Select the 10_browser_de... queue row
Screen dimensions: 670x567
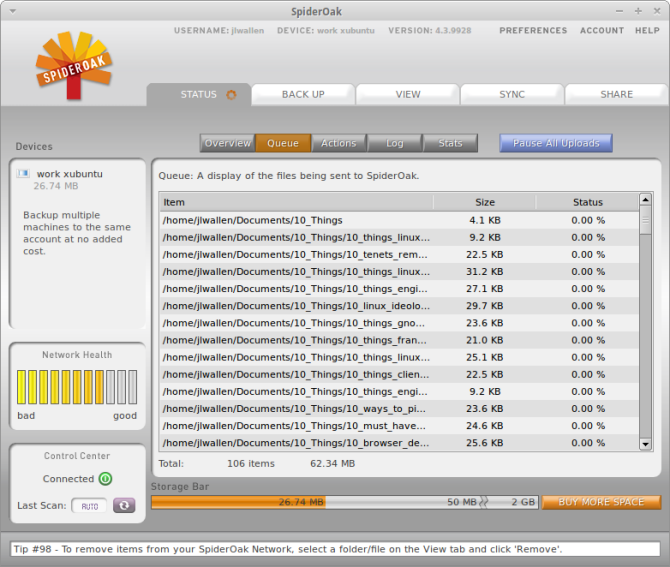tap(399, 443)
